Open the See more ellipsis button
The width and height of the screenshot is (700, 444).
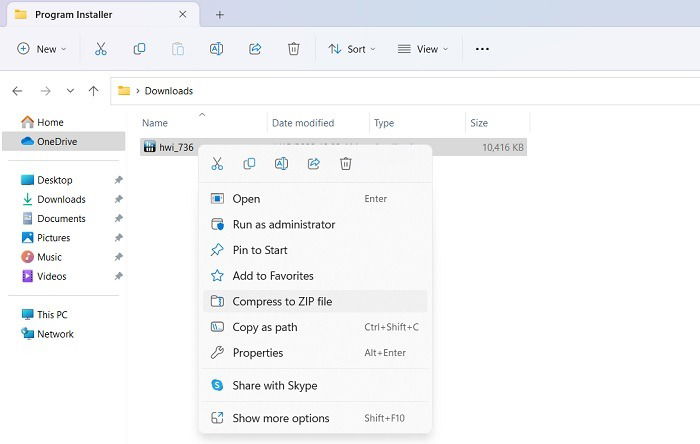482,49
